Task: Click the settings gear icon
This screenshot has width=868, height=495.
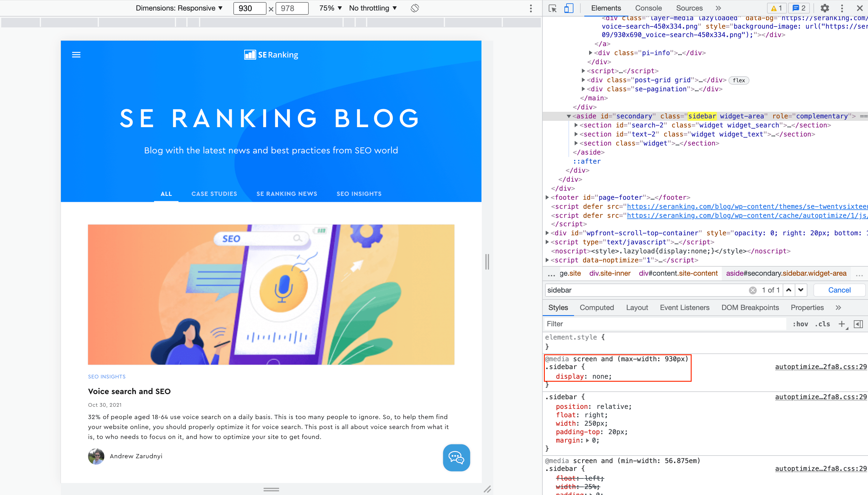Action: coord(825,8)
